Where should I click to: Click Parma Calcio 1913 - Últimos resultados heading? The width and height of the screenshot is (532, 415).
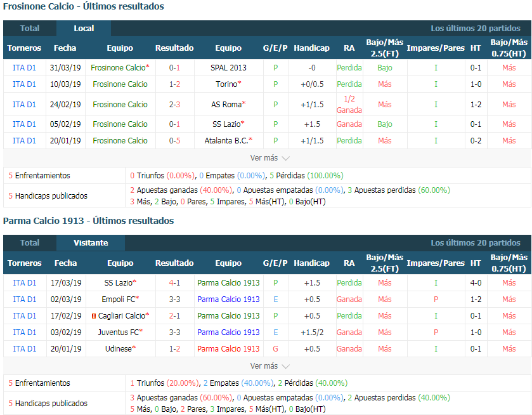click(88, 221)
